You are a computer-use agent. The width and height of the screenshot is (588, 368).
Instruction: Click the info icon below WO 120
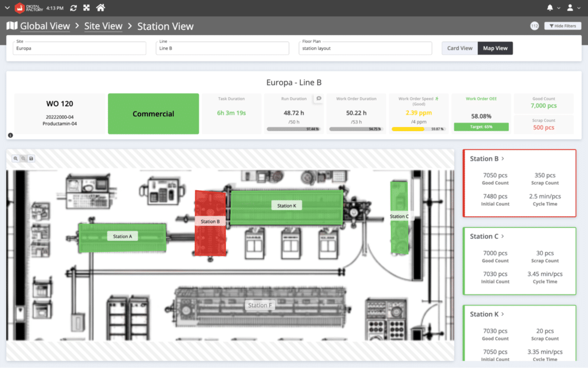click(10, 135)
